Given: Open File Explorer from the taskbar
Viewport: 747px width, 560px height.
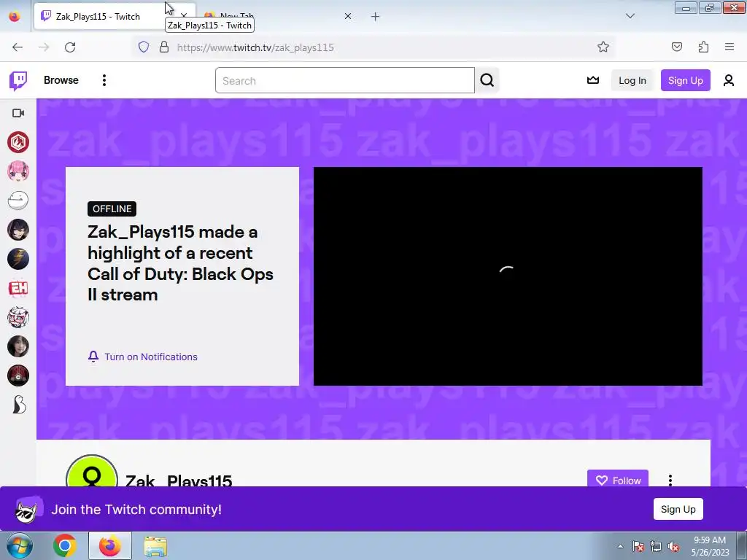Looking at the screenshot, I should coord(155,546).
